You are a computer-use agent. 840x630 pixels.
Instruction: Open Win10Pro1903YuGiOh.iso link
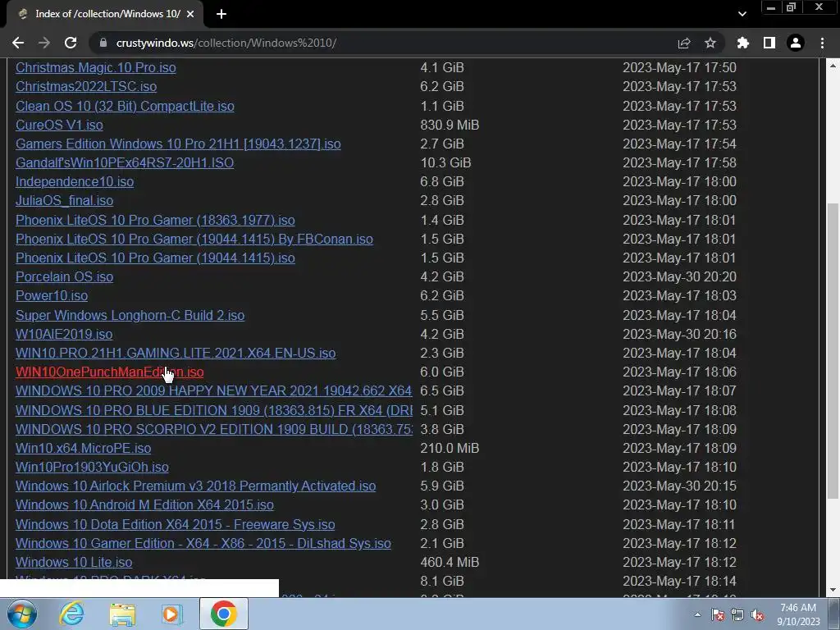coord(92,467)
